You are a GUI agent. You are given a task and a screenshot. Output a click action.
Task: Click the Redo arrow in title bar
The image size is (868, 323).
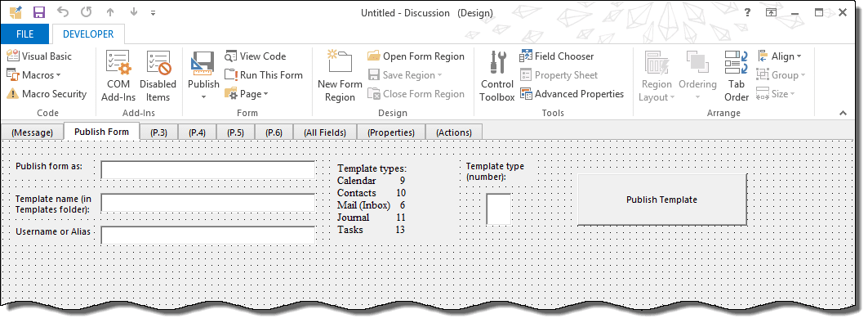[87, 13]
